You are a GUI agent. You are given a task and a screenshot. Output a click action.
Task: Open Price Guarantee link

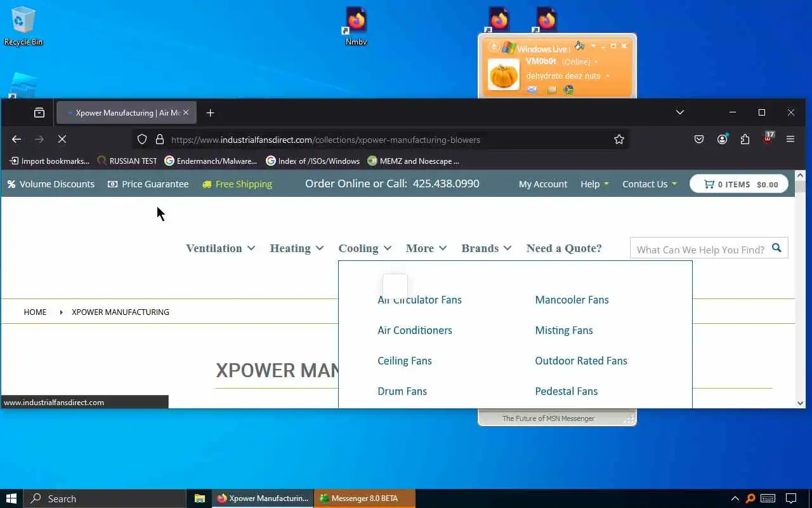click(x=148, y=184)
